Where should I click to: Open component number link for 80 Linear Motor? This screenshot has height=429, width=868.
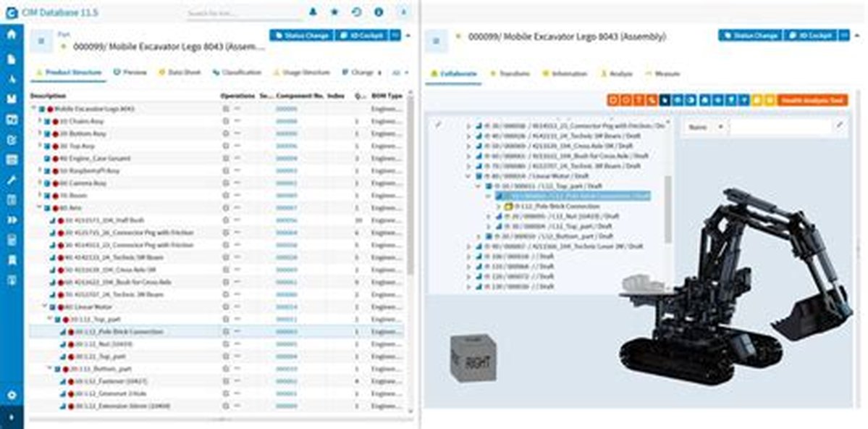tap(287, 307)
